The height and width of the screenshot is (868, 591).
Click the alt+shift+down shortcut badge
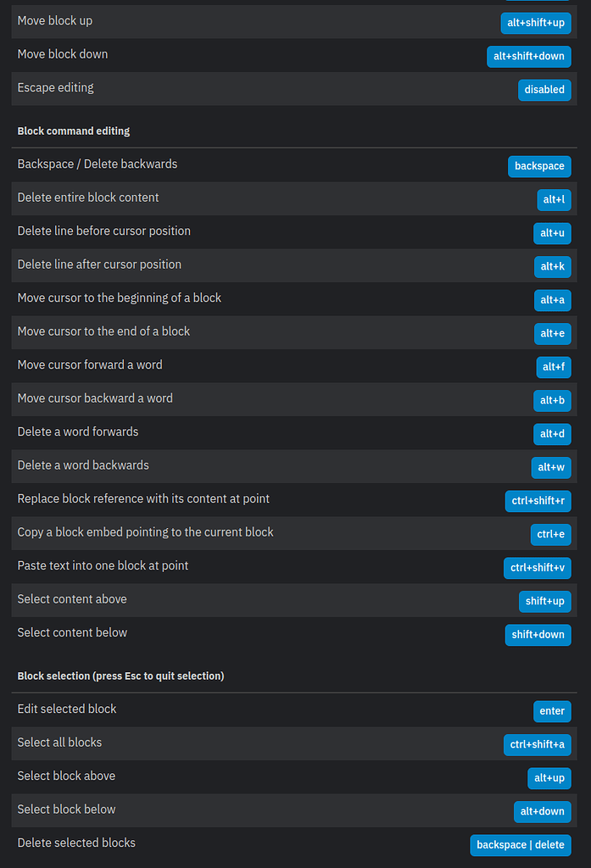529,57
